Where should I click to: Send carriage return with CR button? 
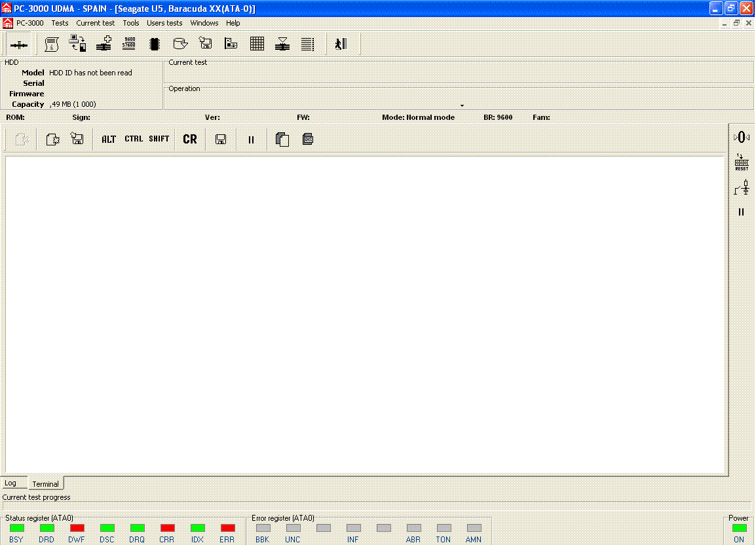pos(190,140)
